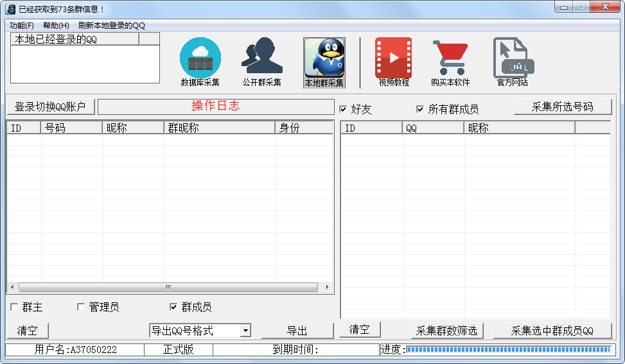This screenshot has height=364, width=625.
Task: Expand the 导出QQ号格式 dropdown
Action: pyautogui.click(x=245, y=331)
